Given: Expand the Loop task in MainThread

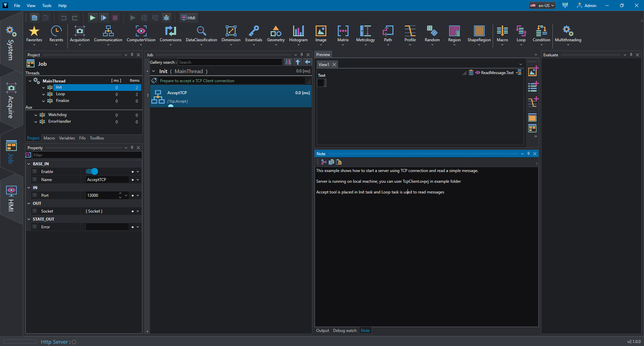Looking at the screenshot, I should 44,94.
